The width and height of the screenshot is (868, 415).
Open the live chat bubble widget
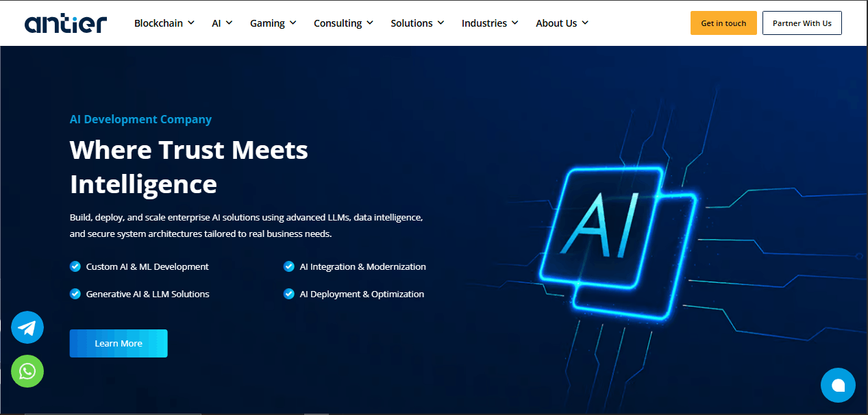click(x=838, y=385)
